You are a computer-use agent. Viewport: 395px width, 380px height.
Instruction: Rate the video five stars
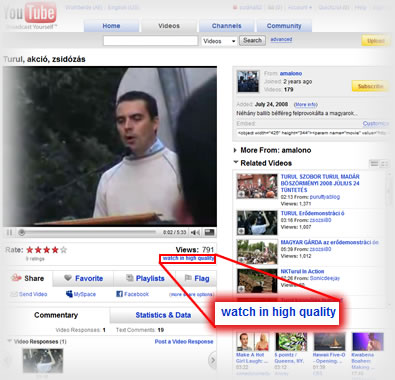click(x=63, y=250)
